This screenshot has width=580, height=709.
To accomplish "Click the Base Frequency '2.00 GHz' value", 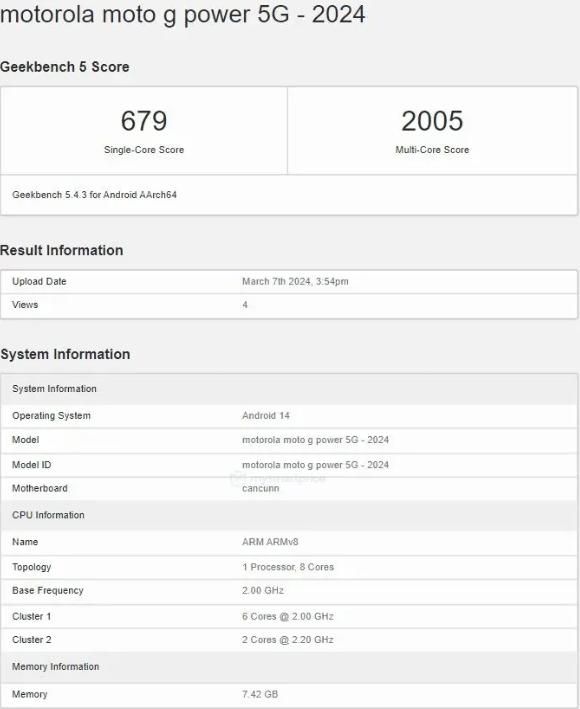I will click(263, 591).
